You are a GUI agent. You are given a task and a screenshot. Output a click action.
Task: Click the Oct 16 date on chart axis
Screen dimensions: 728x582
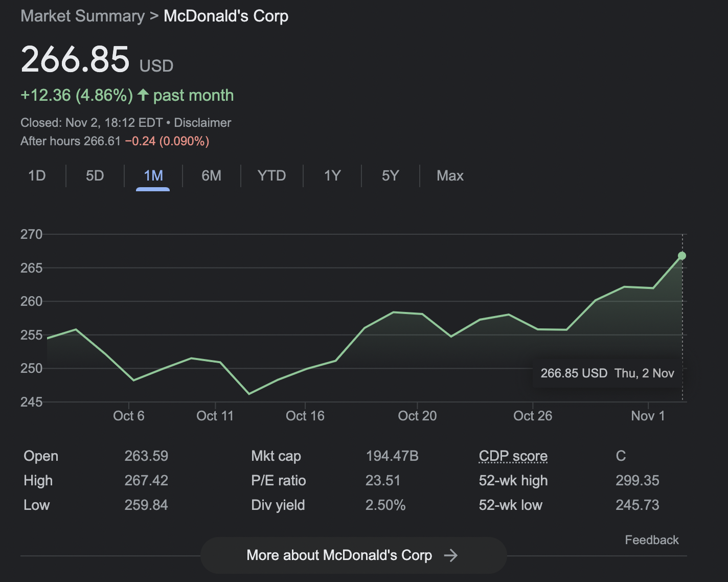click(305, 416)
